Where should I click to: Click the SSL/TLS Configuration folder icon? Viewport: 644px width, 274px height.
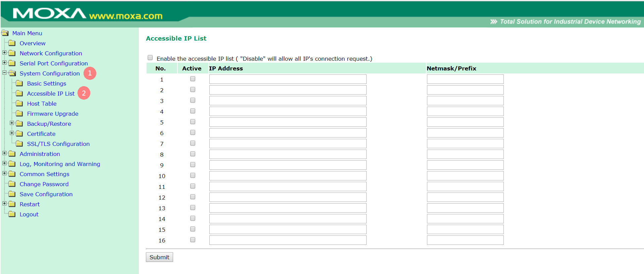coord(19,144)
